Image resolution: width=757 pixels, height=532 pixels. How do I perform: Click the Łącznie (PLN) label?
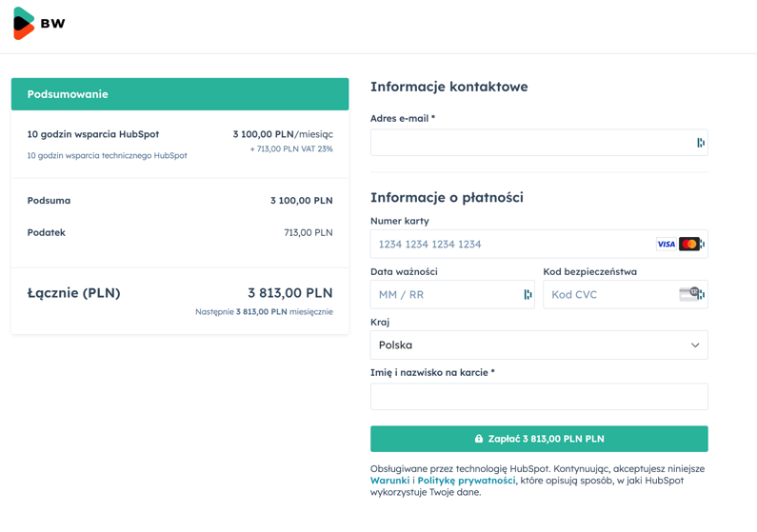point(74,293)
